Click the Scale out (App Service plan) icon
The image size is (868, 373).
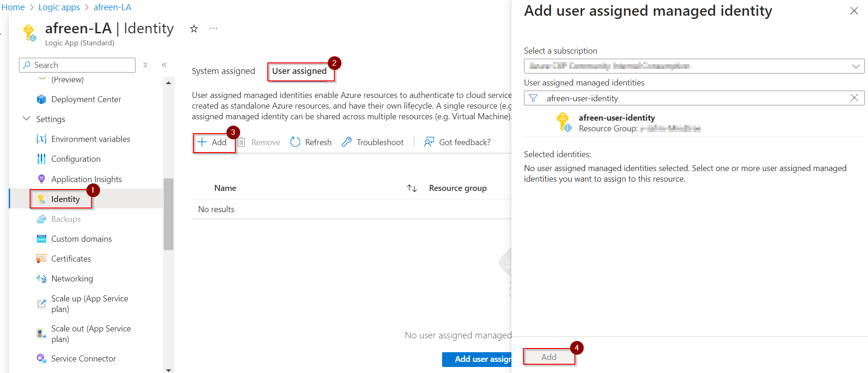point(42,334)
